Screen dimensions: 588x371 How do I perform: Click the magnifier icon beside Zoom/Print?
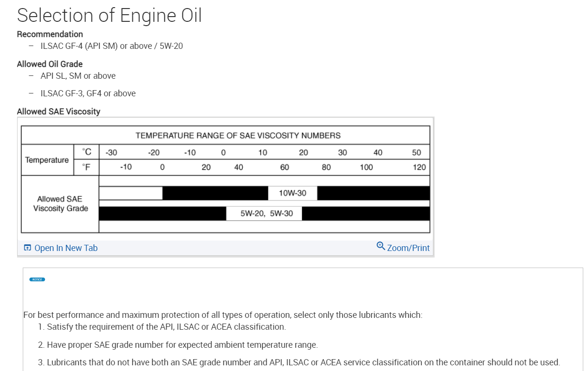click(x=380, y=246)
